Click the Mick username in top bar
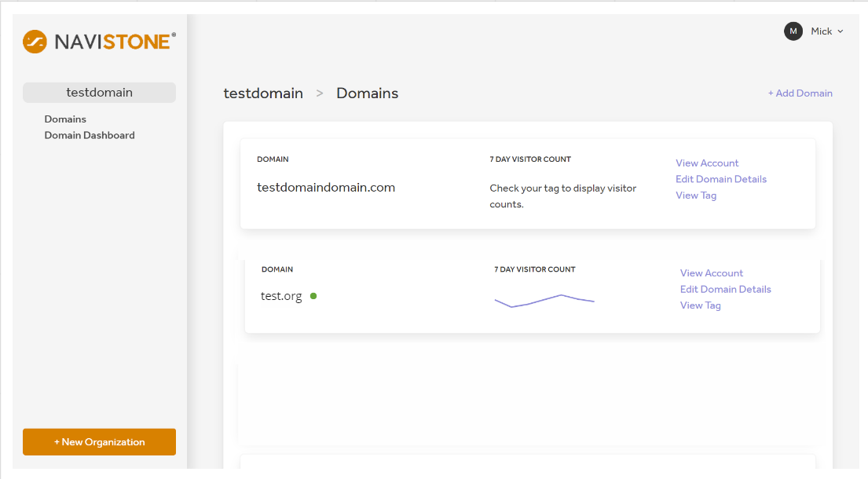 pos(821,31)
